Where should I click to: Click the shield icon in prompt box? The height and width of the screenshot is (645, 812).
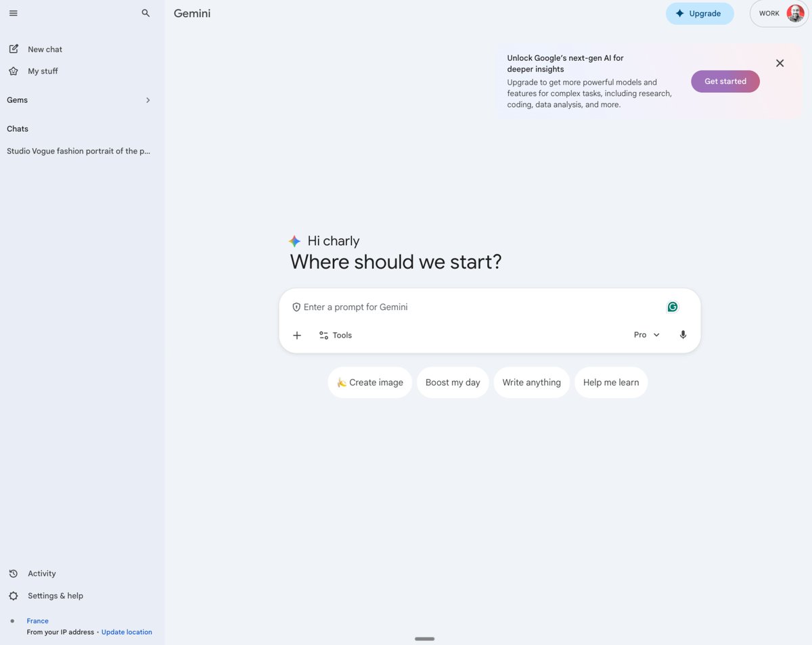click(296, 307)
